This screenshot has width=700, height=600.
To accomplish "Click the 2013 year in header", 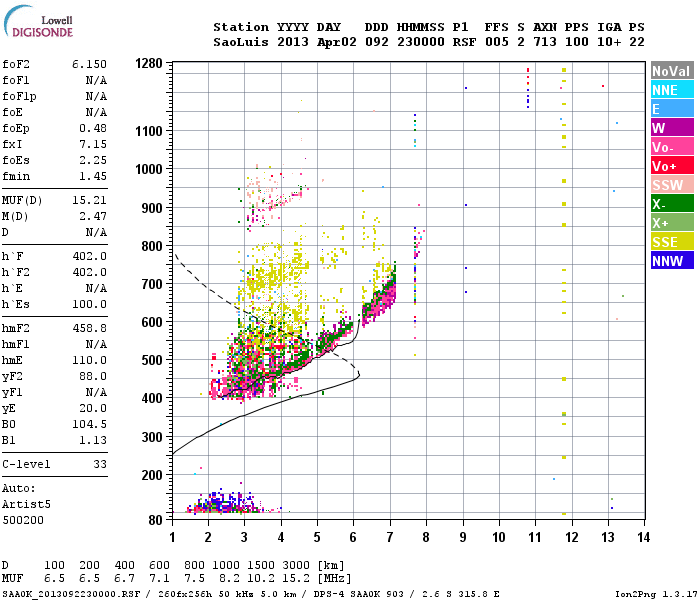I will tap(293, 42).
